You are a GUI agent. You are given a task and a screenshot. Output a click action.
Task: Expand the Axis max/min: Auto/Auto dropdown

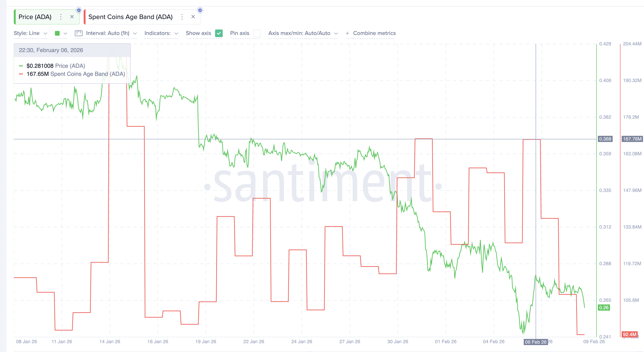303,33
